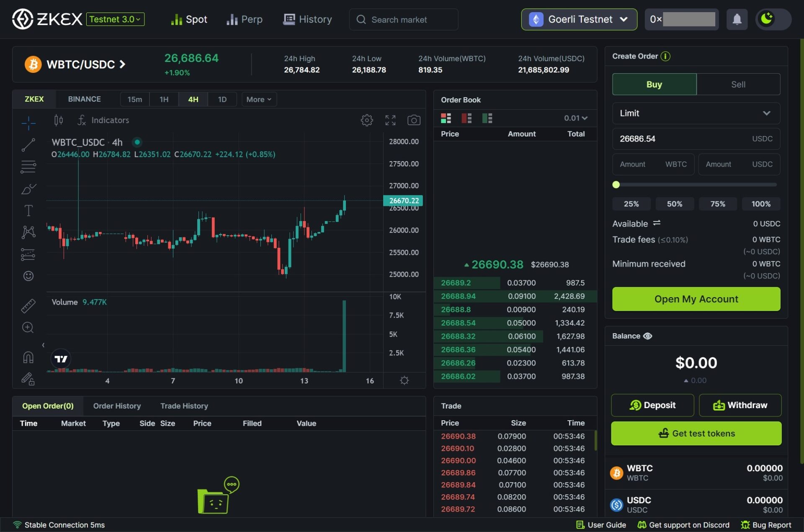This screenshot has width=804, height=532.
Task: Expand the More timeframe options menu
Action: point(259,99)
